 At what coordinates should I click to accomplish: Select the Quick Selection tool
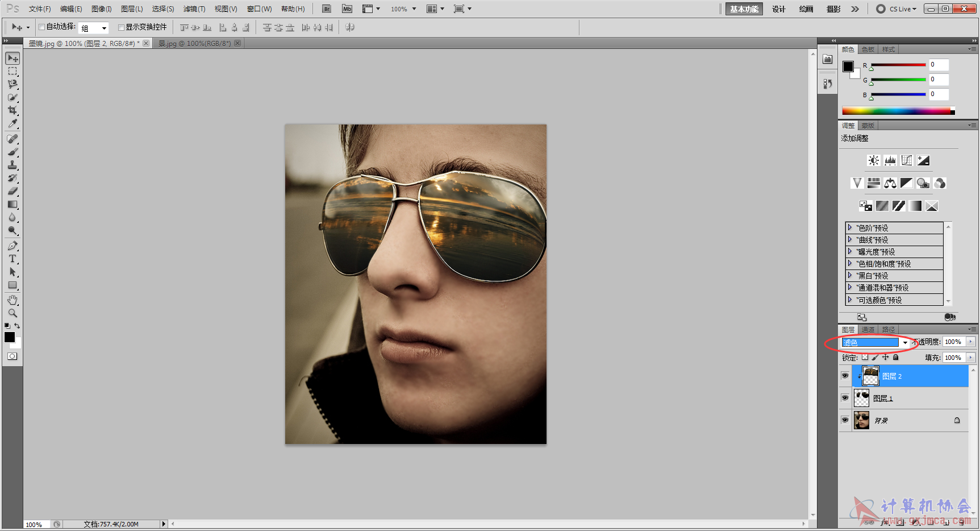(x=12, y=97)
